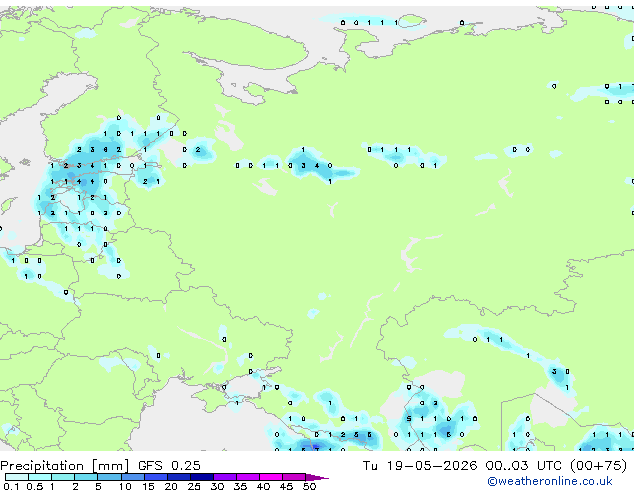634x490 pixels.
Task: Click the gray Sea of Azov on the map
Action: [247, 387]
